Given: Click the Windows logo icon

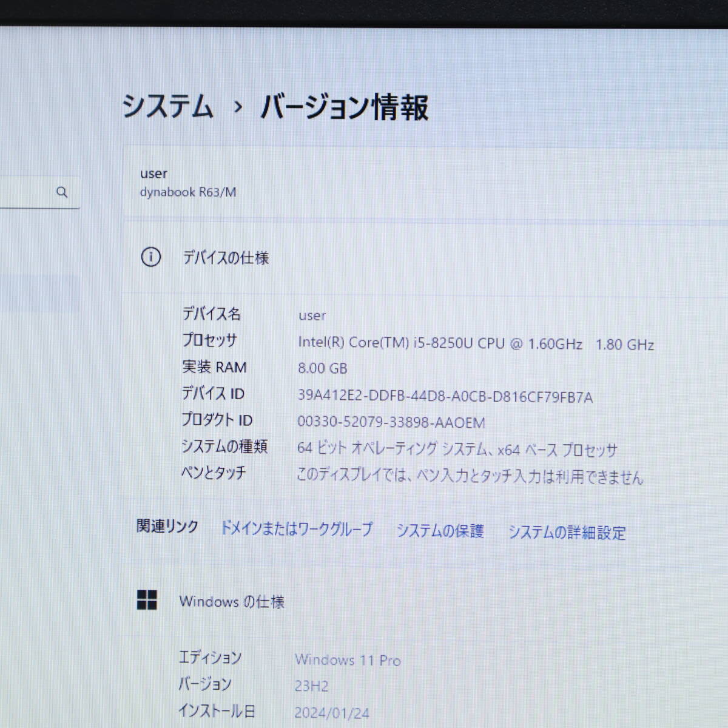Looking at the screenshot, I should [x=147, y=600].
